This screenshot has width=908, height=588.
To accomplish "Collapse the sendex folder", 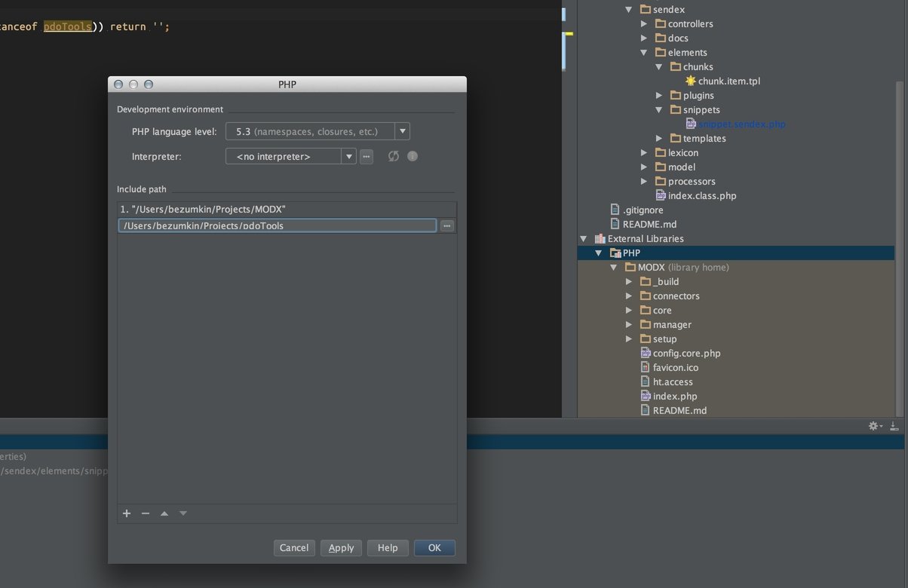I will pyautogui.click(x=629, y=10).
